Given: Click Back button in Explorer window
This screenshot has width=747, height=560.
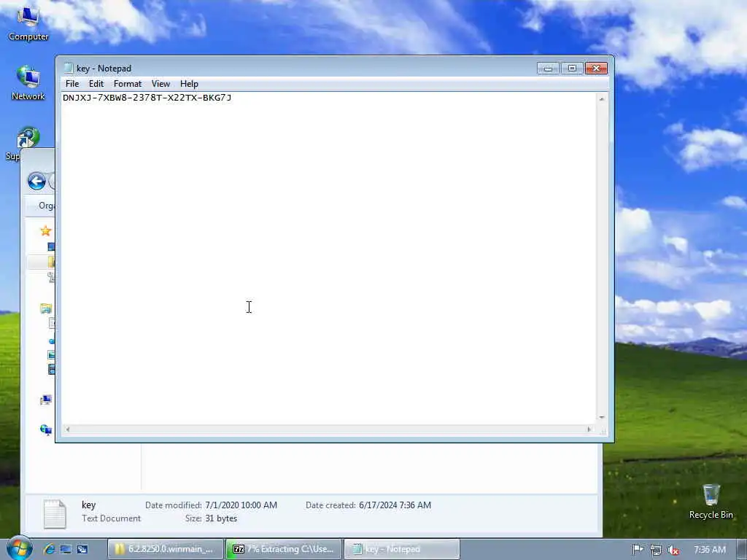Looking at the screenshot, I should click(x=36, y=182).
